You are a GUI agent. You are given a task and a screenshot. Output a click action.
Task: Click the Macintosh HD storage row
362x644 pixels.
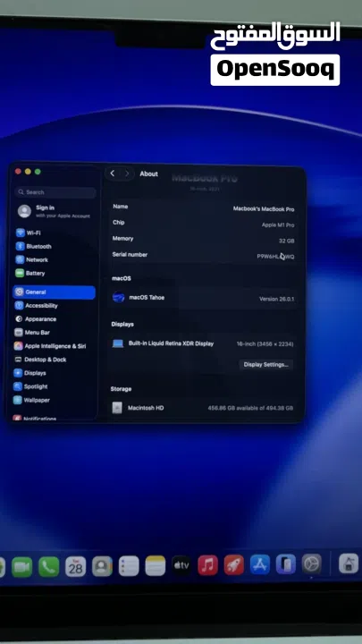pyautogui.click(x=203, y=408)
